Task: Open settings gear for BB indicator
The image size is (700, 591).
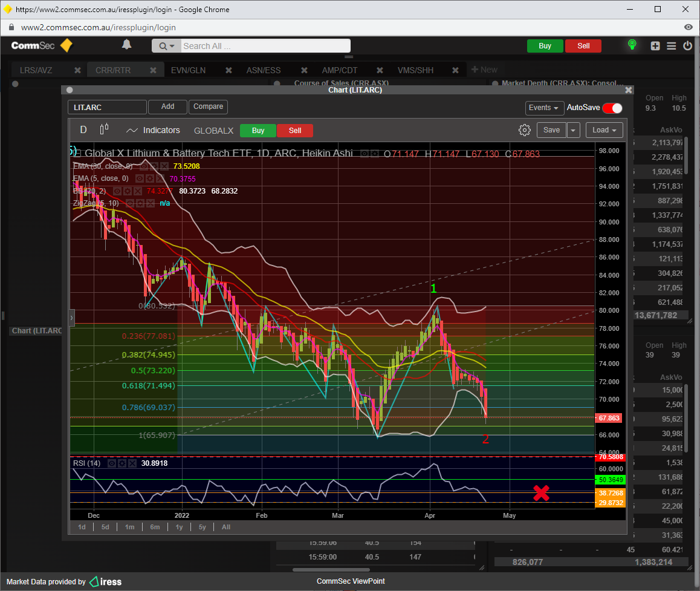Action: coord(128,191)
